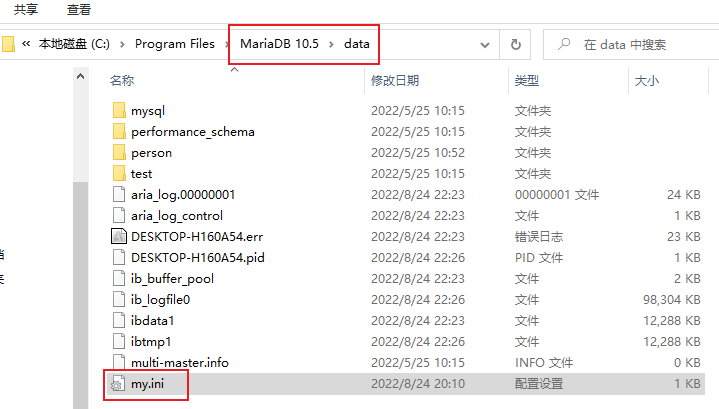Click the multi-master.info file icon
The image size is (719, 409).
coord(119,363)
